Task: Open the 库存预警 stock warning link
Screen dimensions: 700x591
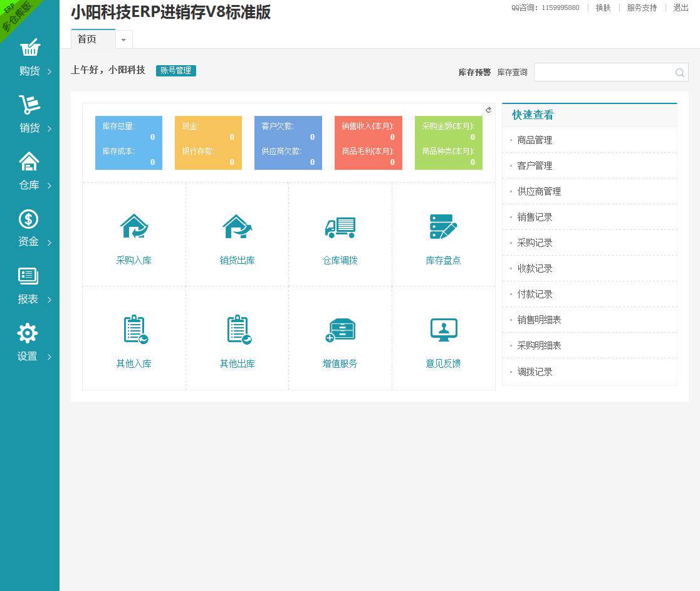Action: (474, 72)
